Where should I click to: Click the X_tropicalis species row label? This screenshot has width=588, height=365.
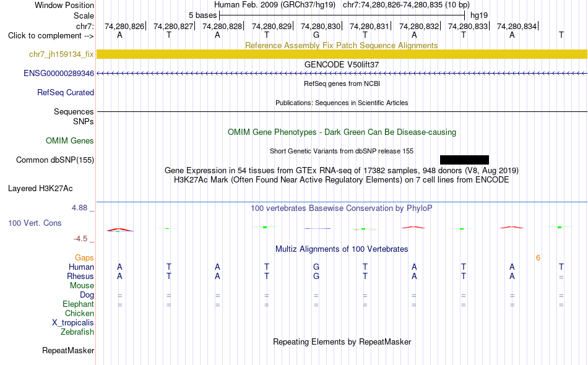pos(73,323)
